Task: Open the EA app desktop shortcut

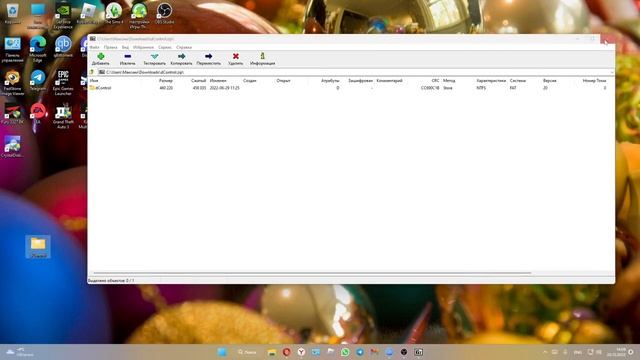Action: point(38,113)
